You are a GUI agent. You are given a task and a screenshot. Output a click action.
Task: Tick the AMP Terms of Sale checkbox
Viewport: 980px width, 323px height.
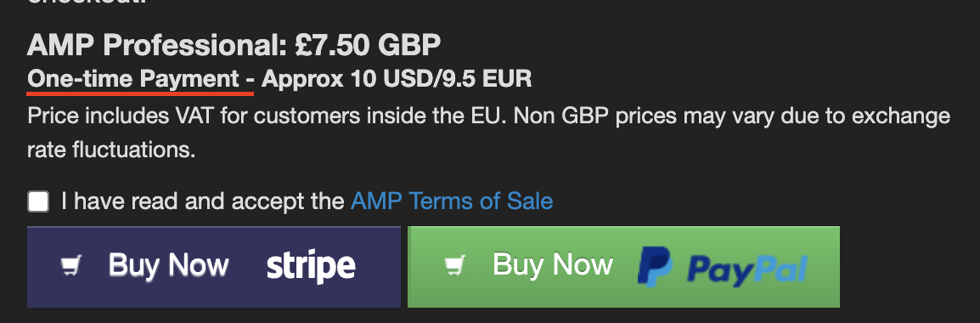[x=38, y=201]
